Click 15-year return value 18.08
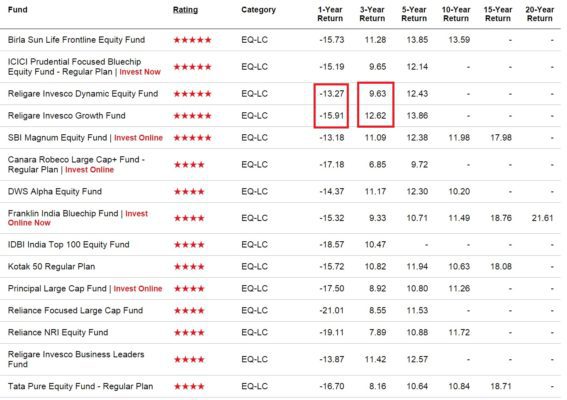Screen dimensions: 567x400 (x=501, y=267)
